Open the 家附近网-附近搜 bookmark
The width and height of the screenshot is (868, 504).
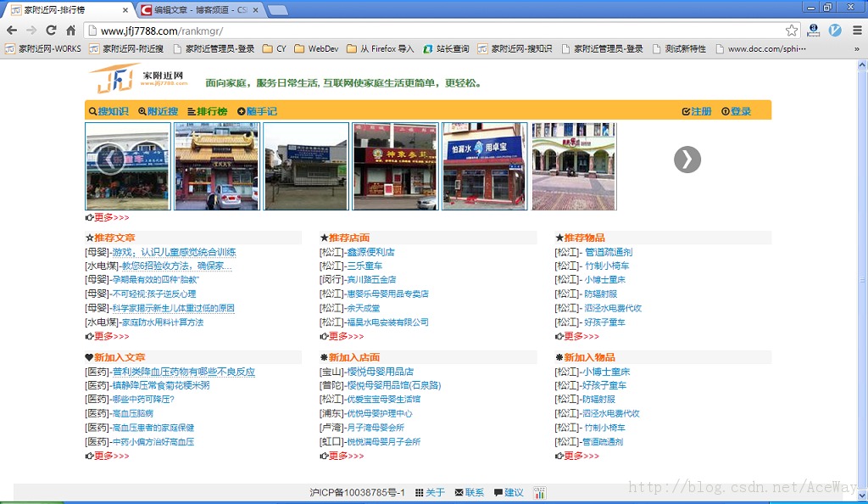coord(126,48)
